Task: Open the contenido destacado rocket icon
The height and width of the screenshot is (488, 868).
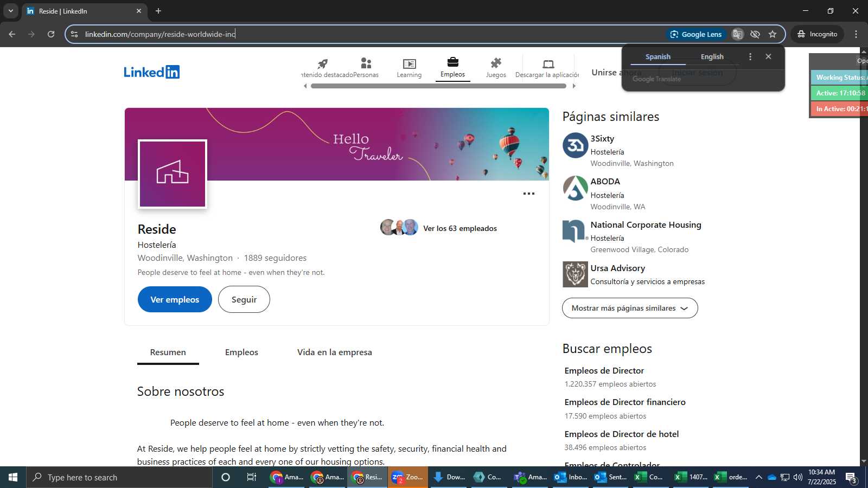Action: pyautogui.click(x=323, y=64)
